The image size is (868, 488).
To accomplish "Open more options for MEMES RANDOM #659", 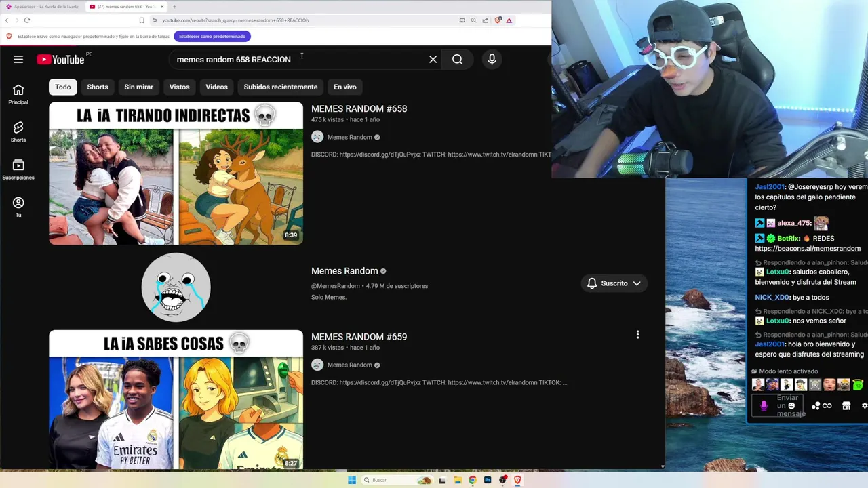I will 637,335.
